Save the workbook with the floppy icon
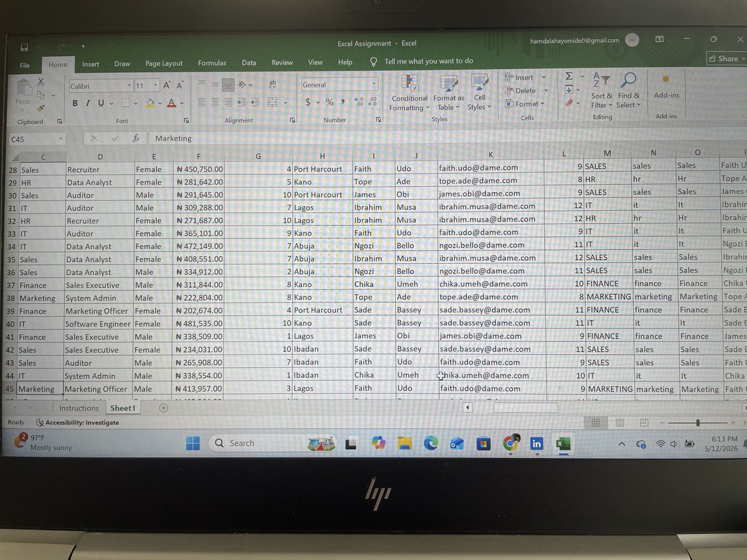 pyautogui.click(x=24, y=48)
